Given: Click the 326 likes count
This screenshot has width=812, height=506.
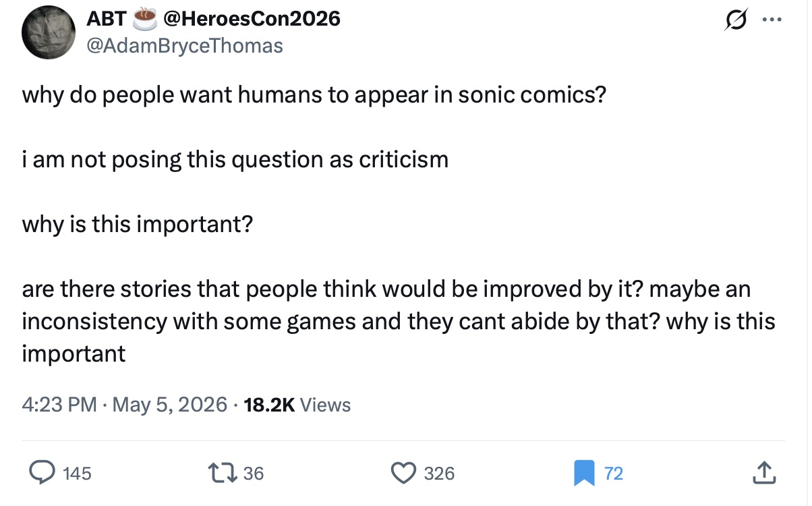Looking at the screenshot, I should click(440, 474).
